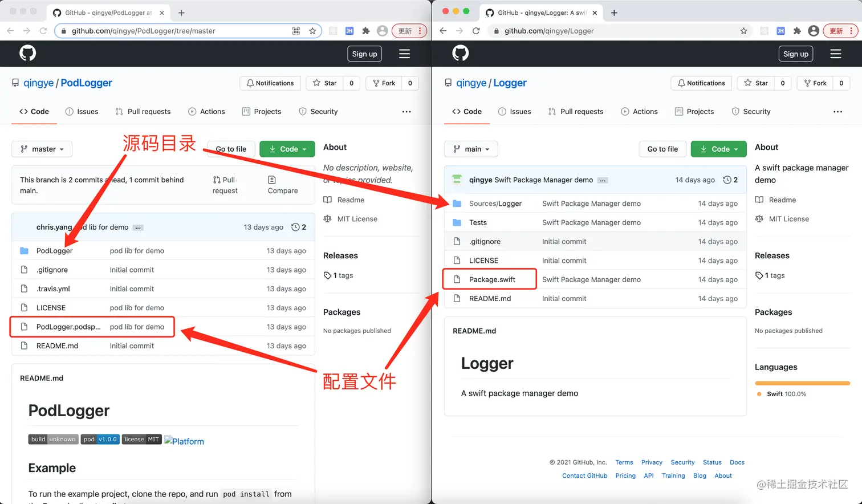Click Swift language bar in Logger repo
The width and height of the screenshot is (862, 504).
pos(802,383)
